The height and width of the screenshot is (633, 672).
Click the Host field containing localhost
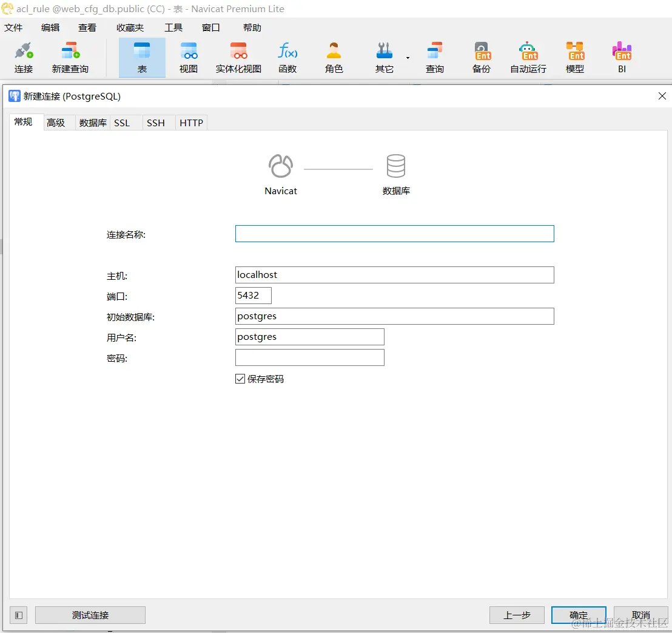[x=395, y=275]
